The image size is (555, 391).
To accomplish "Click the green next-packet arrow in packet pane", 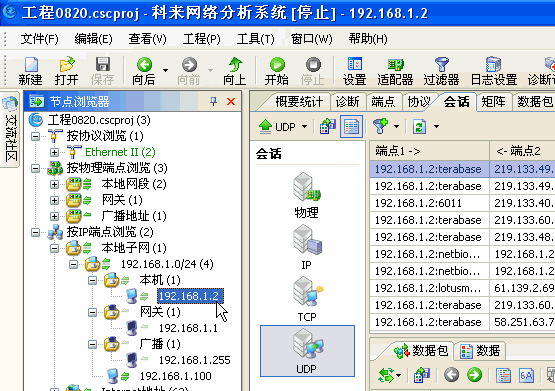I will pos(474,375).
